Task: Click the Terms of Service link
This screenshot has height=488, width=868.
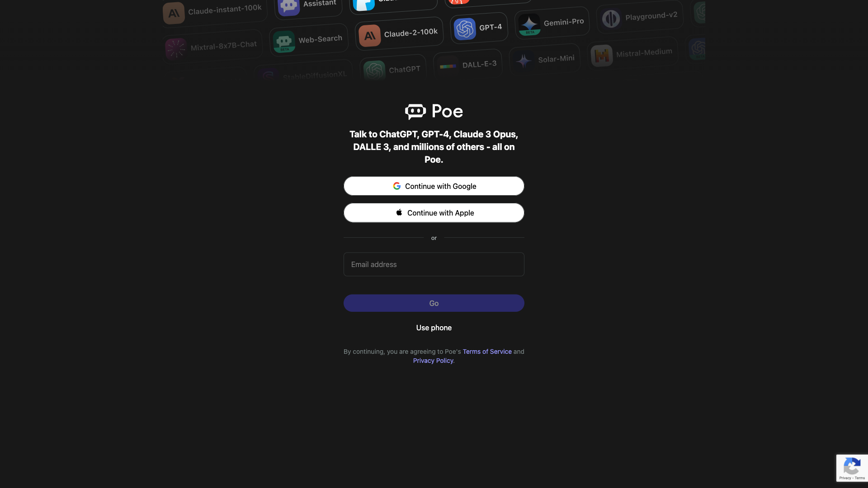Action: pos(486,351)
